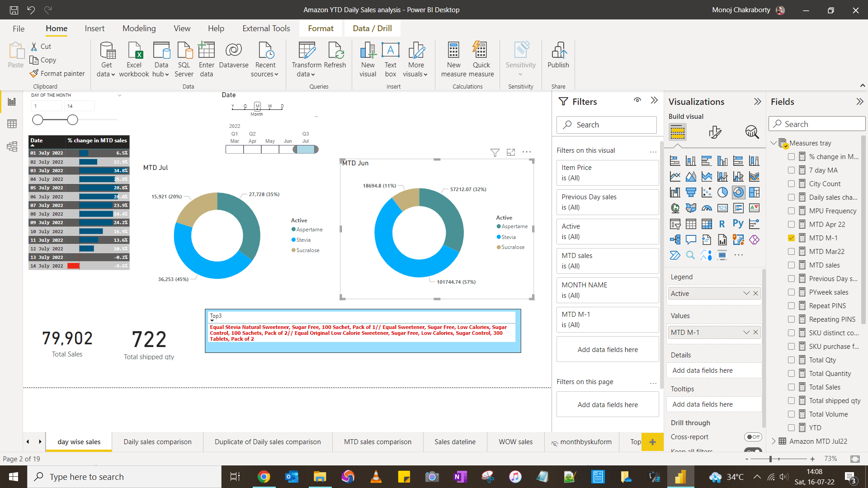868x488 pixels.
Task: Open the MTD M-1 values dropdown arrow
Action: pyautogui.click(x=746, y=332)
